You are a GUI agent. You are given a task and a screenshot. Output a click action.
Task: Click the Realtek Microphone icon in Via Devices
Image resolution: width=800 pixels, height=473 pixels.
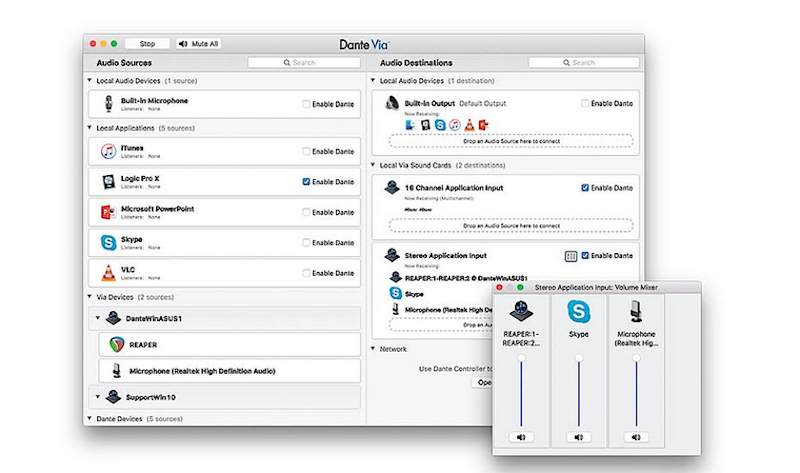click(x=117, y=371)
